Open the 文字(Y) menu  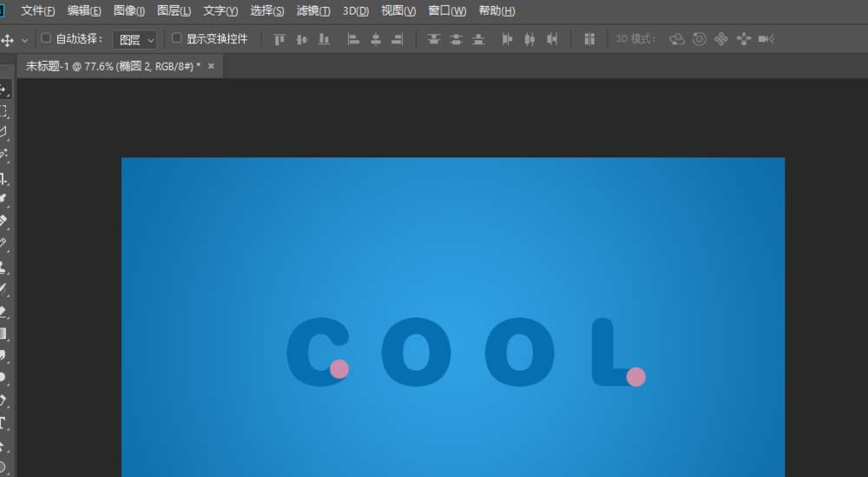(220, 10)
